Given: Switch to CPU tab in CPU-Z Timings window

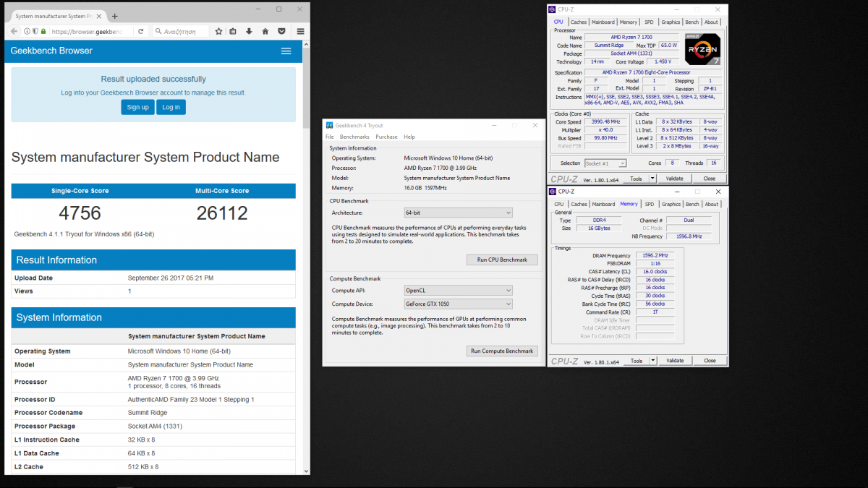Looking at the screenshot, I should [x=559, y=205].
